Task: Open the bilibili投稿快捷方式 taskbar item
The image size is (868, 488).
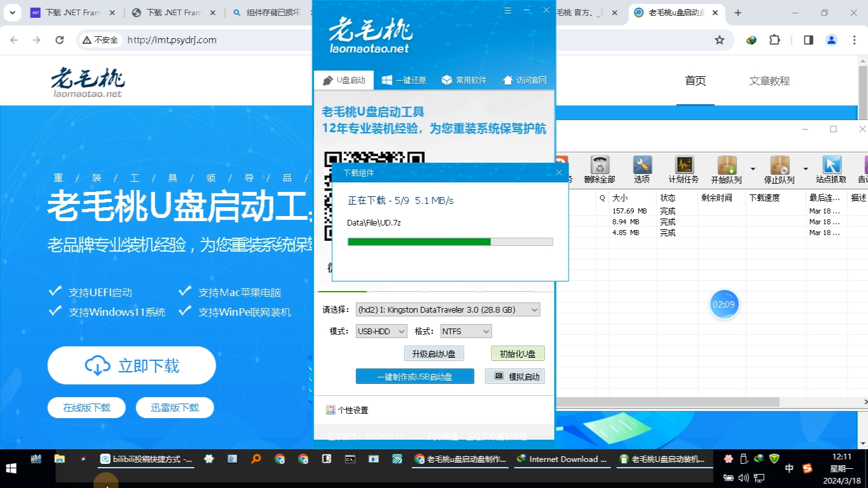Action: point(147,459)
